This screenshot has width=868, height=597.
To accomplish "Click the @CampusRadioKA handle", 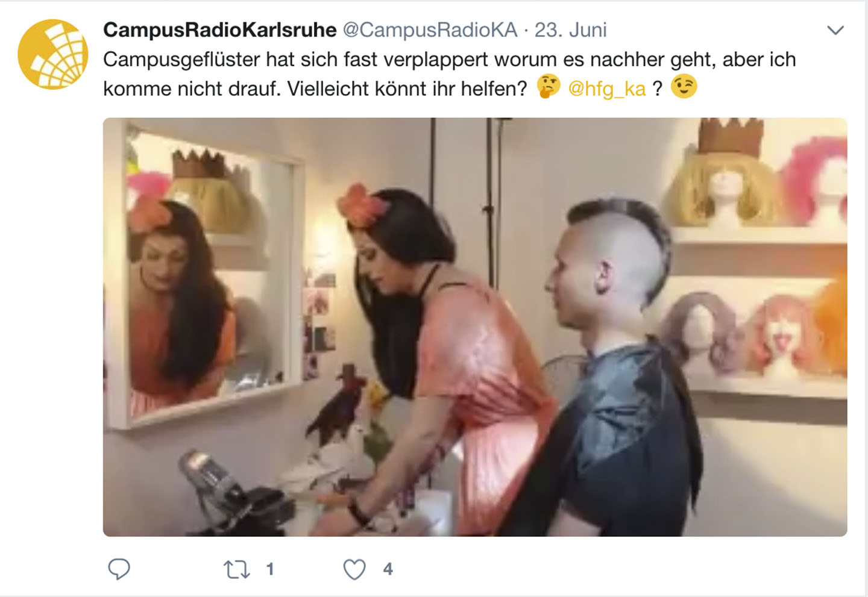I will (x=430, y=30).
